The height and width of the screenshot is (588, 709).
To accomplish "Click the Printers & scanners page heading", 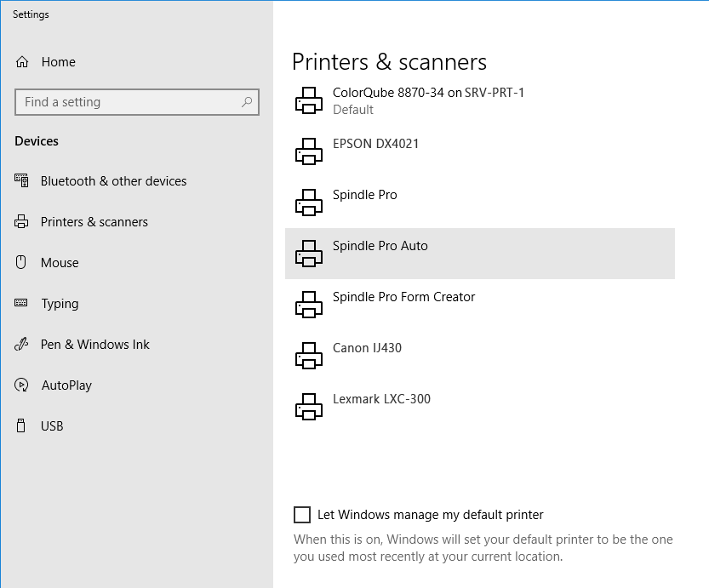I will point(389,62).
